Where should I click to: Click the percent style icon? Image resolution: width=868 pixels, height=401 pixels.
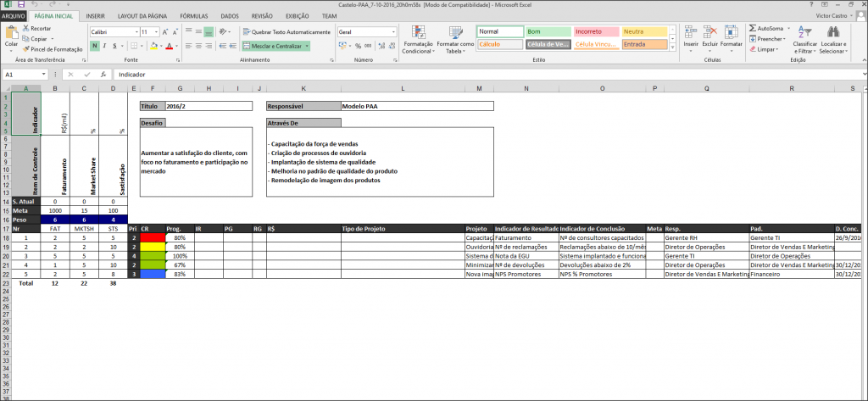[x=358, y=46]
